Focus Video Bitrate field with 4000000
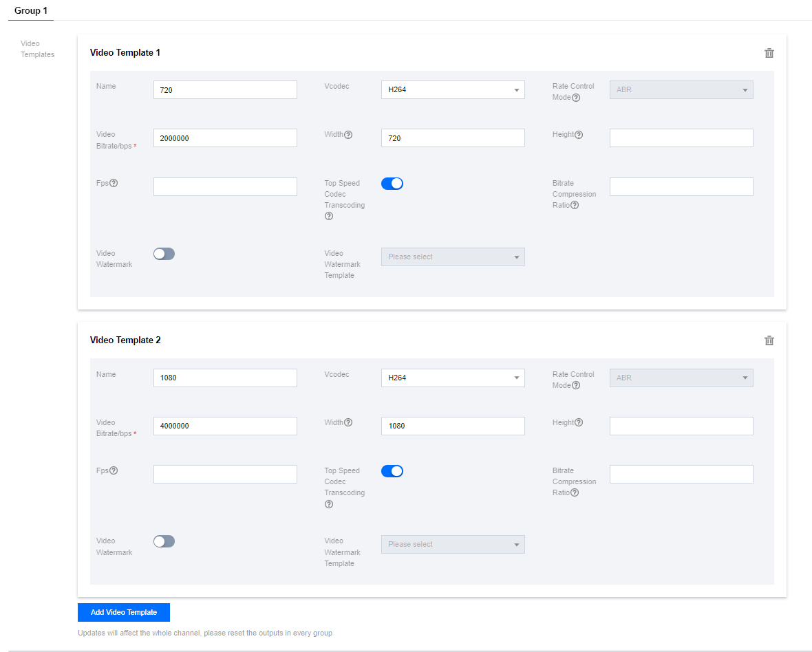The width and height of the screenshot is (812, 652). (225, 426)
